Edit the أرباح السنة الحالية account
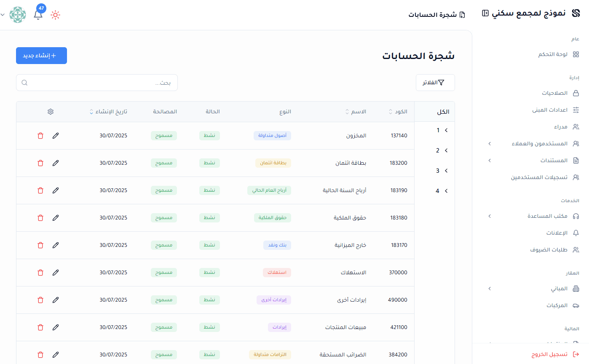Image resolution: width=589 pixels, height=364 pixels. pos(56,190)
